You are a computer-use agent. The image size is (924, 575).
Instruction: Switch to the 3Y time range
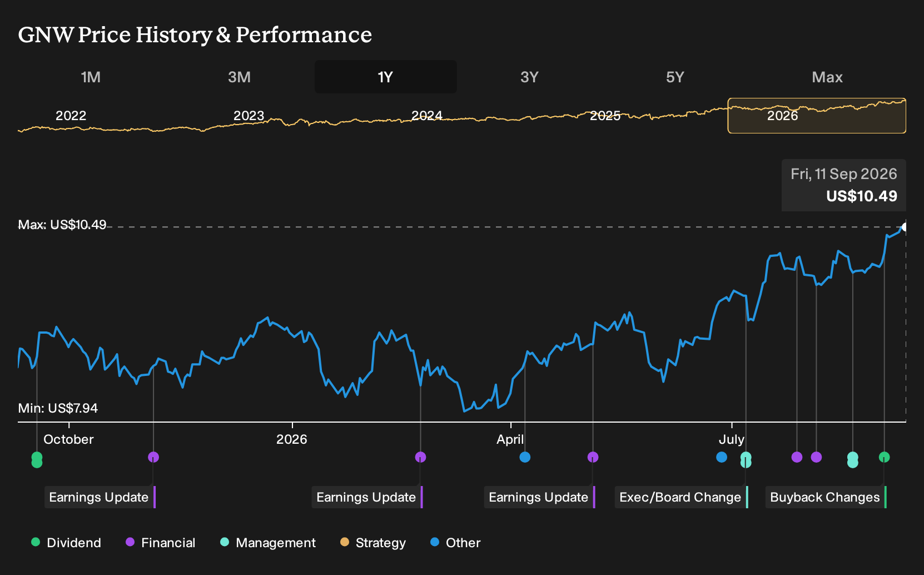coord(529,77)
